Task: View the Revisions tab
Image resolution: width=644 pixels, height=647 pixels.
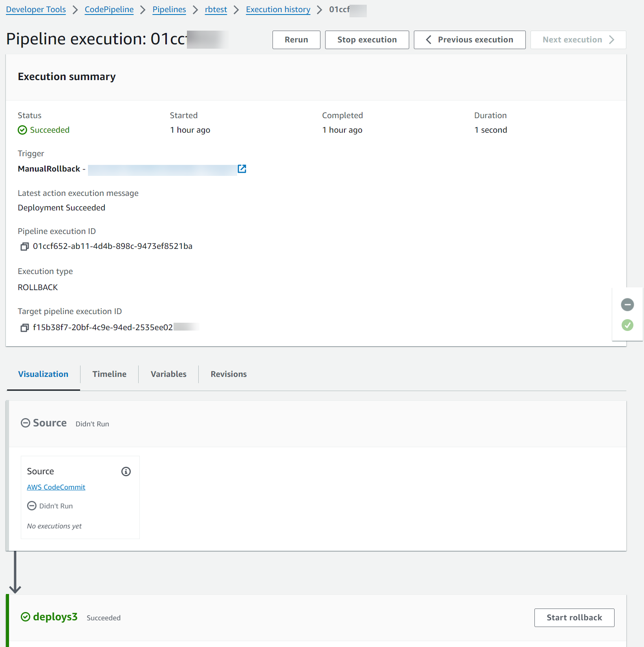Action: click(x=228, y=374)
